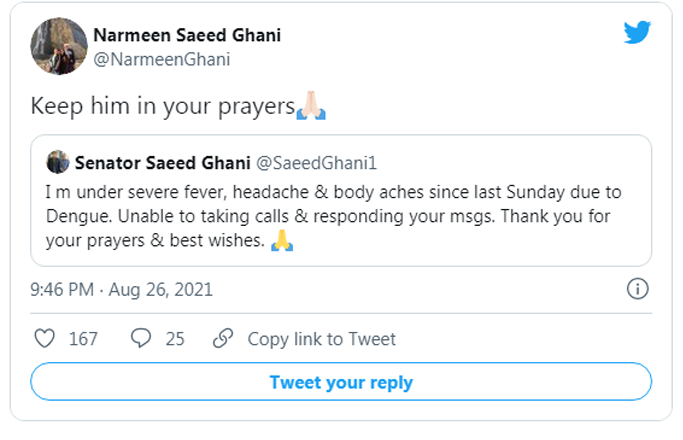Click the praying hands emoji after 'prayers'
Image resolution: width=683 pixels, height=440 pixels.
click(x=312, y=106)
